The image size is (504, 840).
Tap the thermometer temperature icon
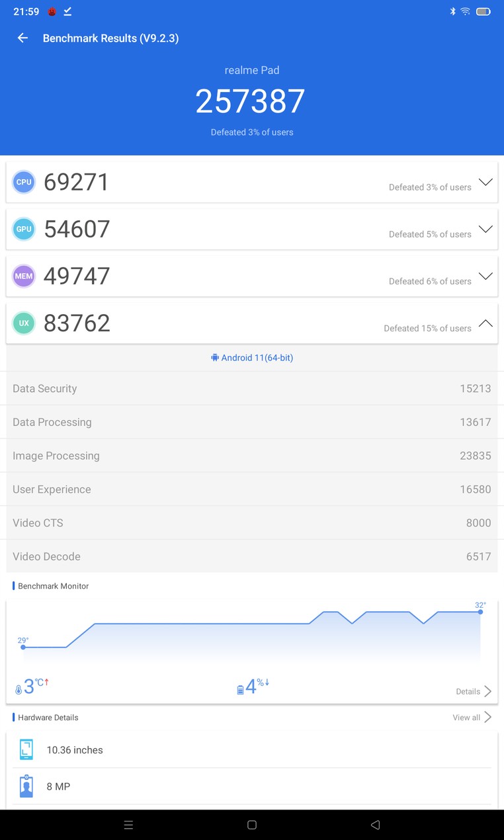pos(19,689)
